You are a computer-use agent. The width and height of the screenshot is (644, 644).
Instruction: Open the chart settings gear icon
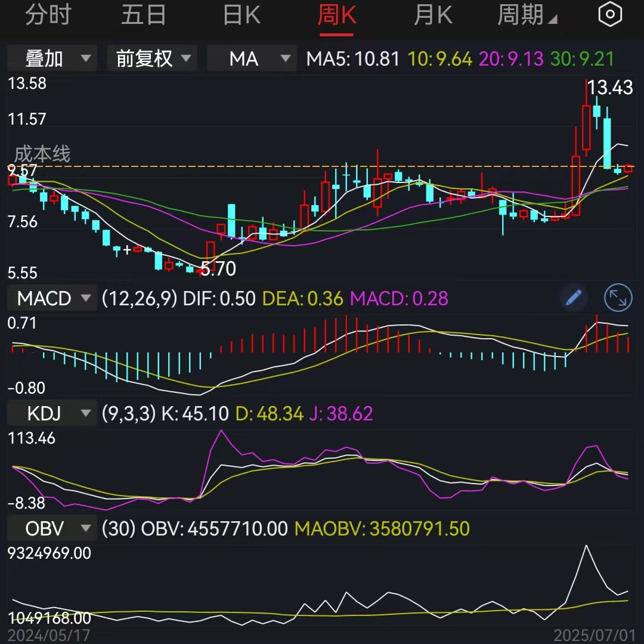point(609,14)
